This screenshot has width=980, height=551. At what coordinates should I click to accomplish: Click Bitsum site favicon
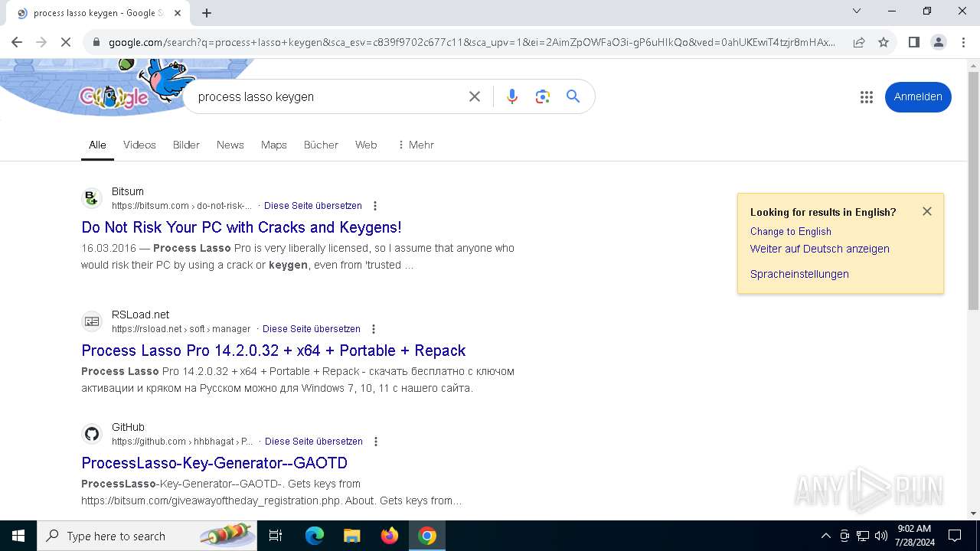coord(92,198)
